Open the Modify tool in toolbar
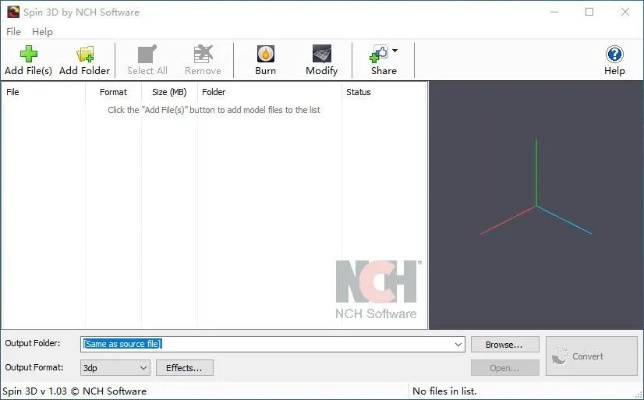 coord(321,55)
